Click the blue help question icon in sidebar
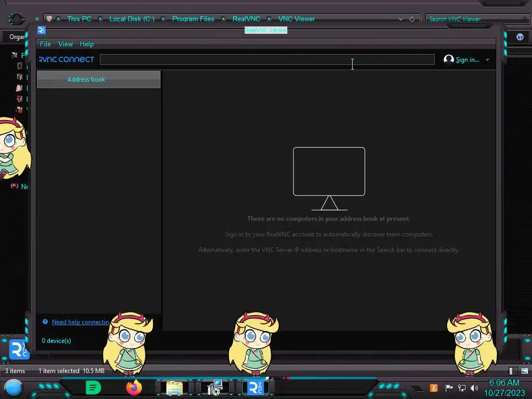Viewport: 532px width, 399px height. tap(45, 322)
